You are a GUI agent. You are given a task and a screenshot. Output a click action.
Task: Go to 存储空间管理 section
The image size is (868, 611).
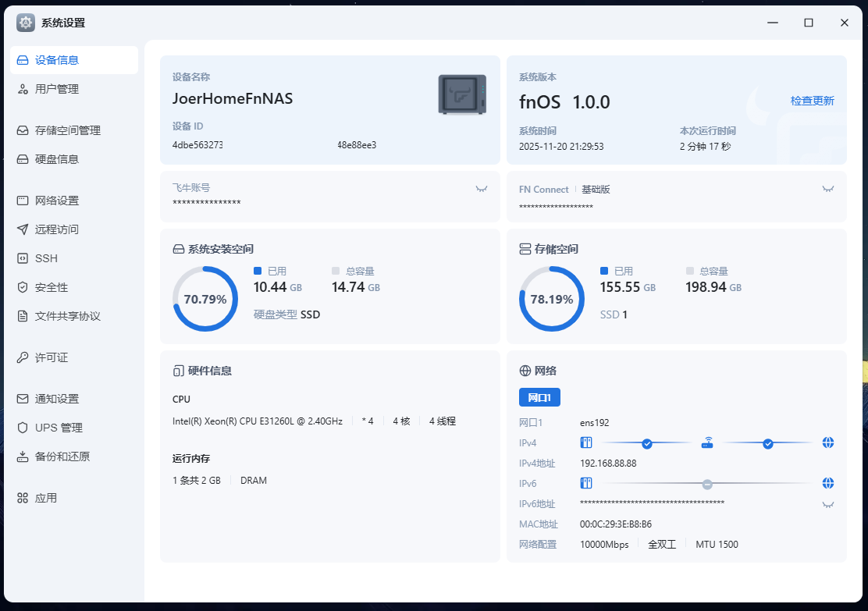tap(68, 130)
